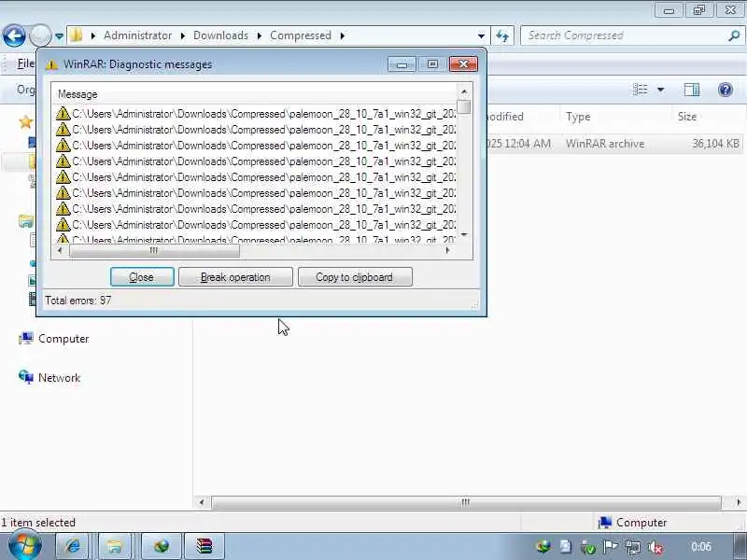Screen dimensions: 747x560
Task: Click the Search Compressed input field
Action: (624, 35)
